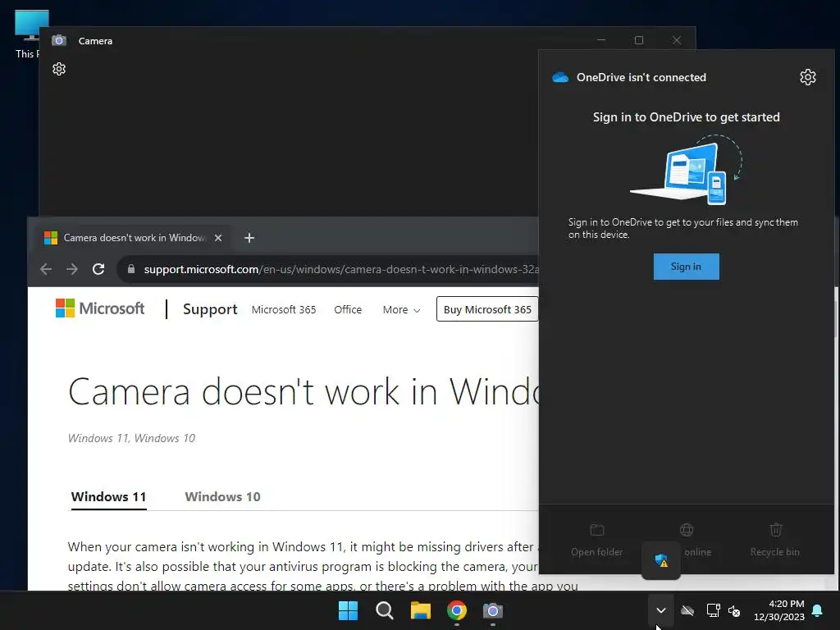Click the lock icon in address bar
The image size is (840, 630).
(131, 269)
